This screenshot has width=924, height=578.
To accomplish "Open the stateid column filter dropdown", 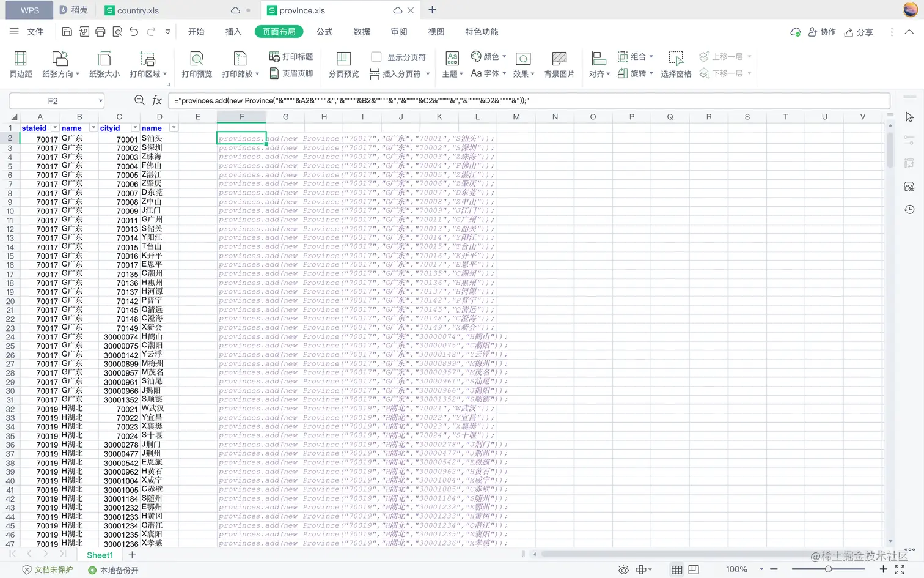I will (55, 128).
